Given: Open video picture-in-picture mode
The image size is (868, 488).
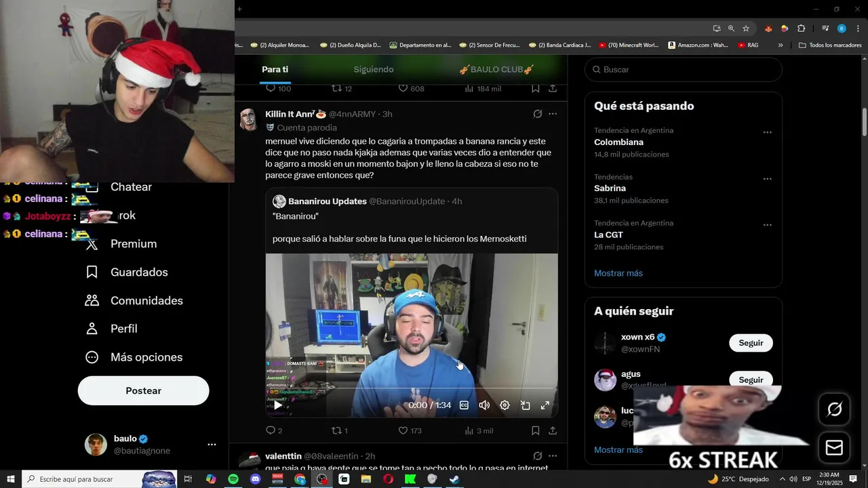Looking at the screenshot, I should (x=525, y=405).
